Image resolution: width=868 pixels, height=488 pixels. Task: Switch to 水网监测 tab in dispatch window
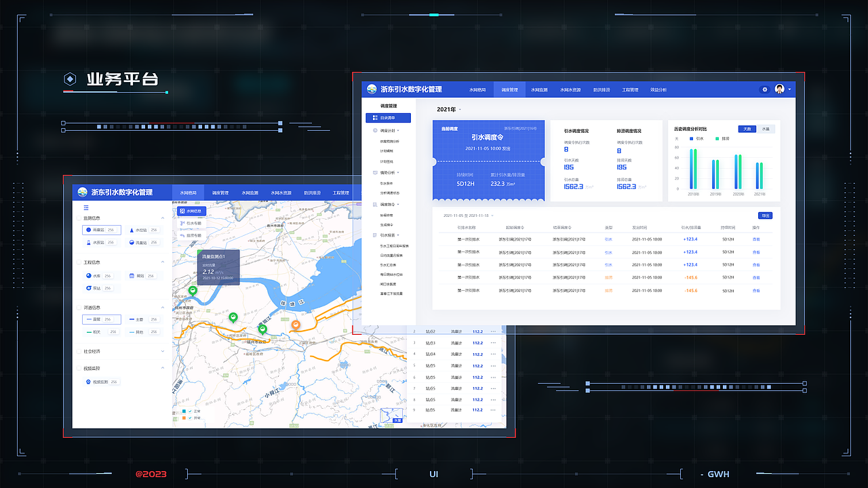(539, 89)
